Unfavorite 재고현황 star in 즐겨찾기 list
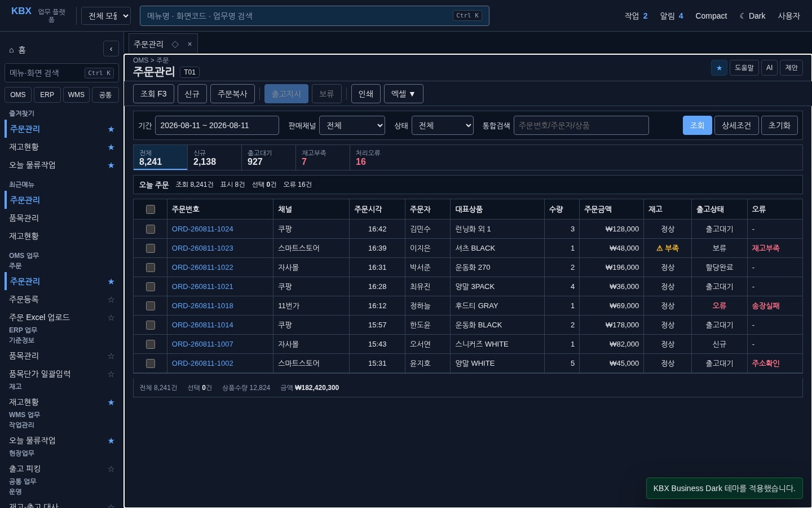 pos(111,147)
